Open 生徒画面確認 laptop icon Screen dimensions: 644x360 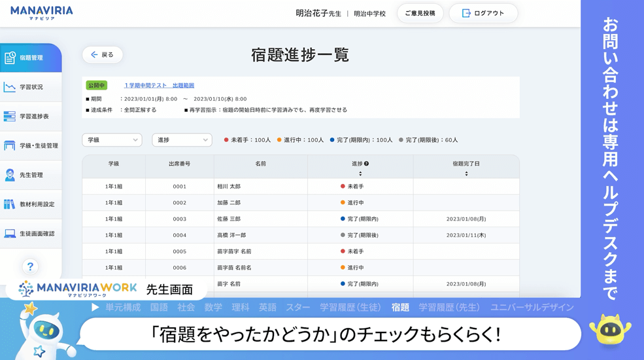(10, 234)
